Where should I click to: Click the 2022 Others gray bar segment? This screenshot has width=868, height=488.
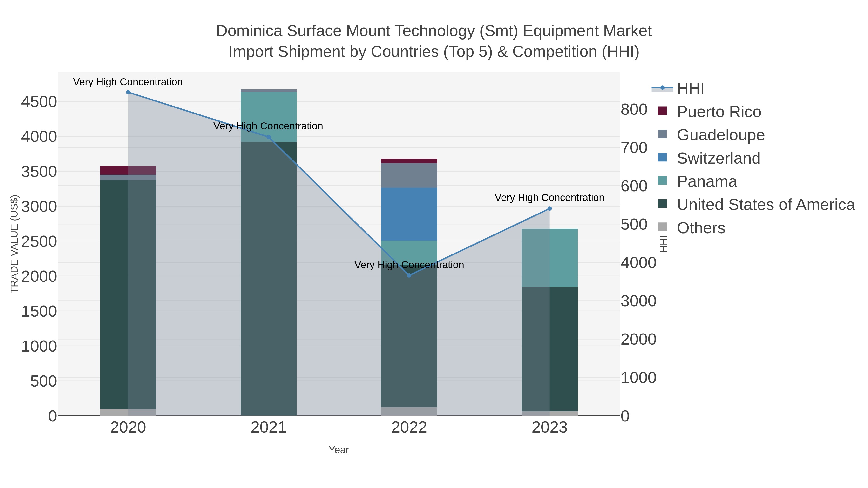[409, 412]
